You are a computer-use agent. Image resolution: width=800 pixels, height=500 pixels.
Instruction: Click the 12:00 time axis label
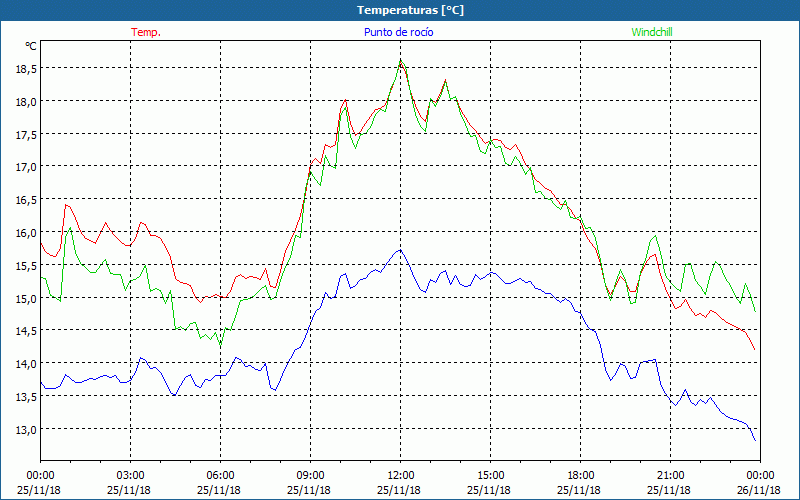point(401,475)
